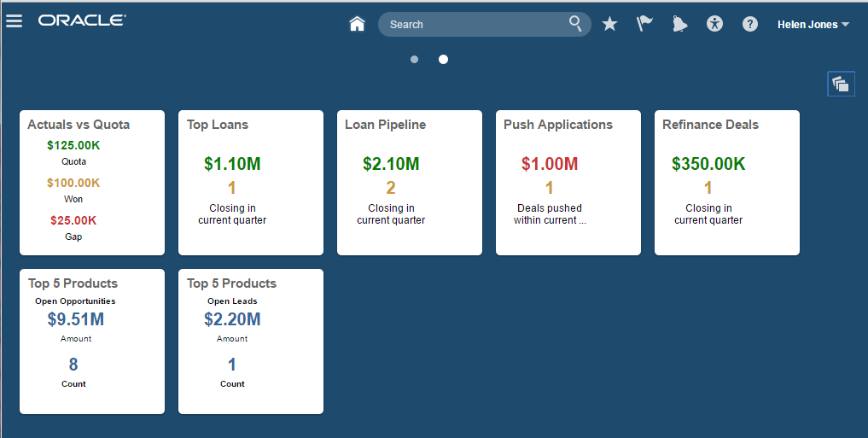Open Notifications bell icon
Image resolution: width=868 pixels, height=438 pixels.
point(679,24)
